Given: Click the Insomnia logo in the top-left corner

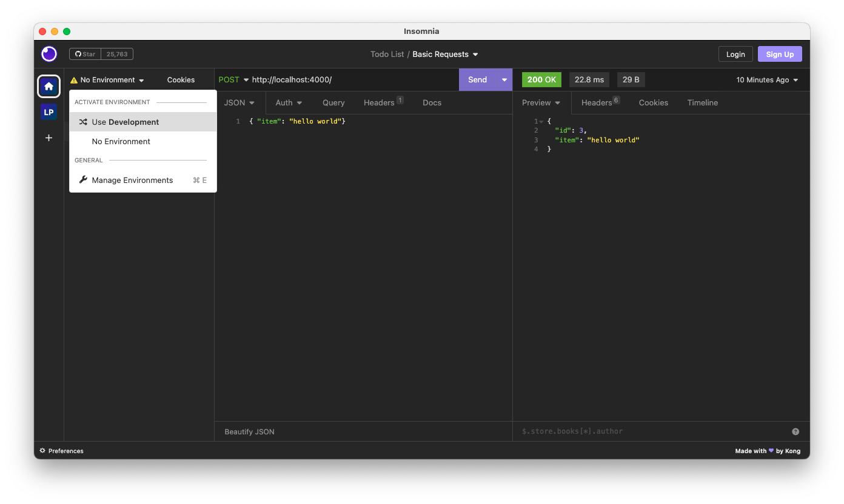Looking at the screenshot, I should 49,54.
